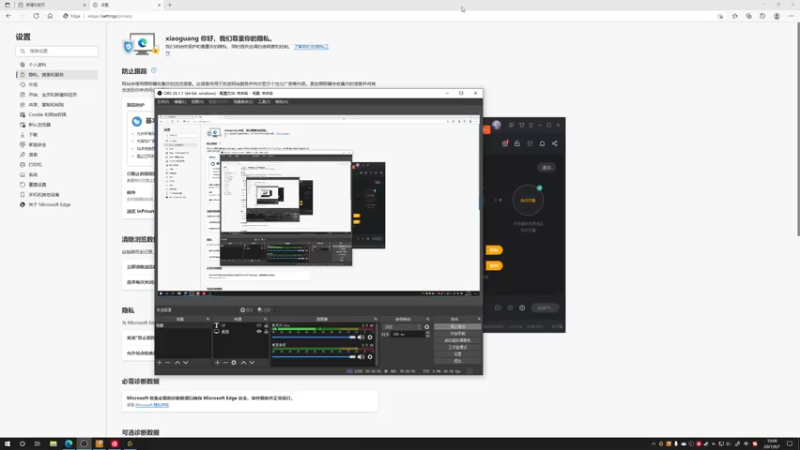Image resolution: width=800 pixels, height=450 pixels.
Task: Remove selected scene with minus in Scenes panel
Action: pos(168,362)
